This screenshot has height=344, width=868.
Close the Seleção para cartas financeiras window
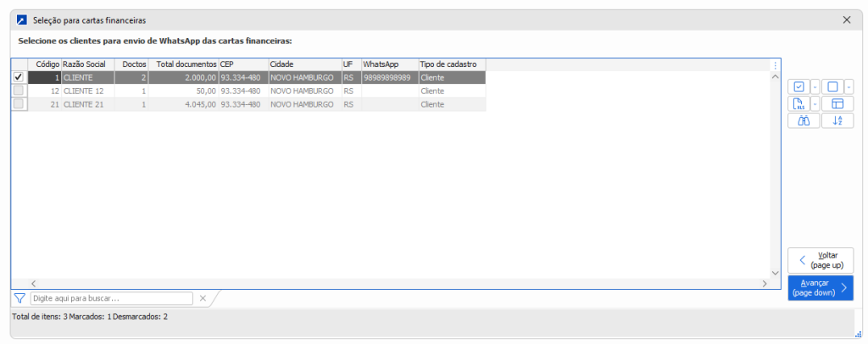point(847,19)
